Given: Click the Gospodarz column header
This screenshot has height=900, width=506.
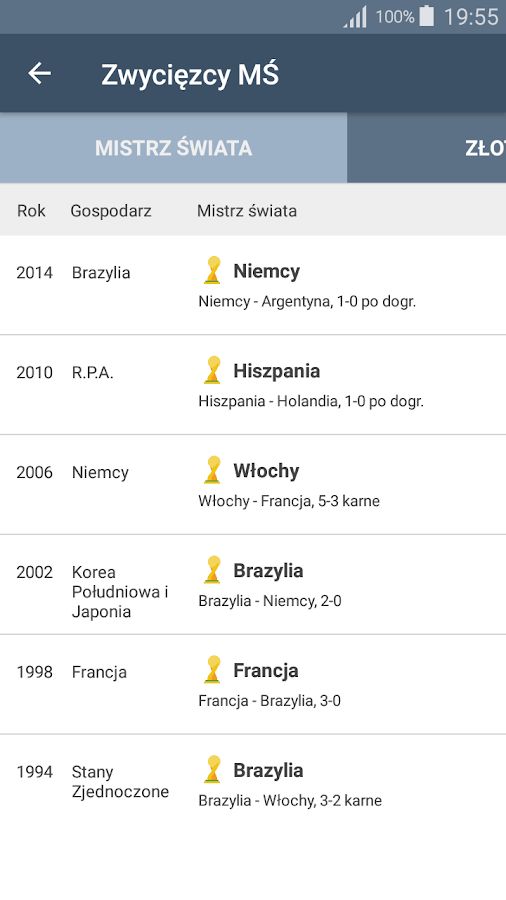Looking at the screenshot, I should 111,211.
